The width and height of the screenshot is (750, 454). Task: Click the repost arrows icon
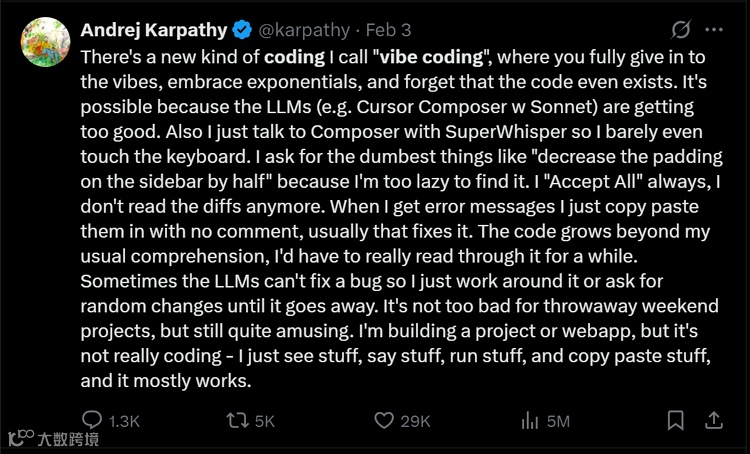[238, 421]
